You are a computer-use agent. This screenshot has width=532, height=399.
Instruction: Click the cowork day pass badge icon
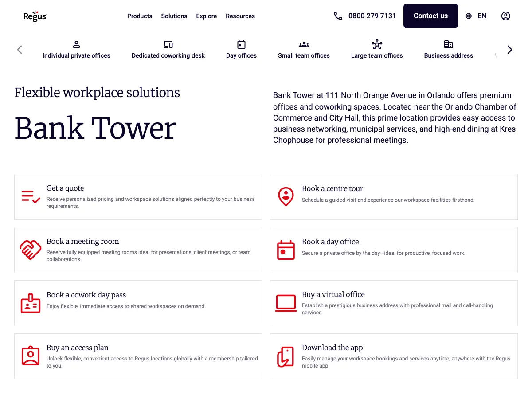31,303
